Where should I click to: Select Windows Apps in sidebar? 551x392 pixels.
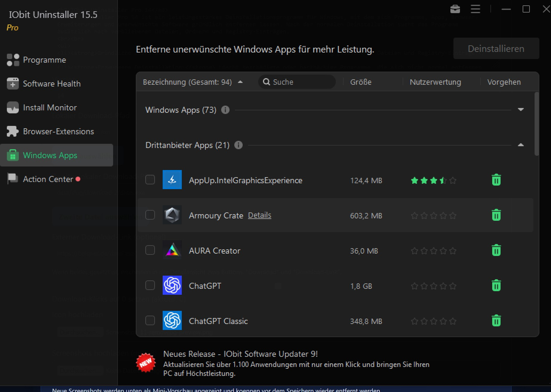57,155
